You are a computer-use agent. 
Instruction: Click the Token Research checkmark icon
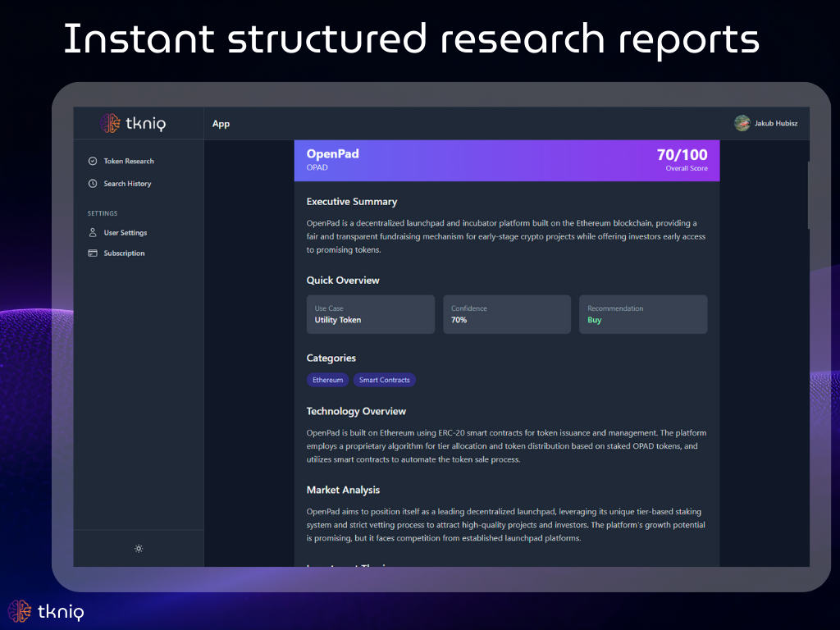click(x=93, y=161)
